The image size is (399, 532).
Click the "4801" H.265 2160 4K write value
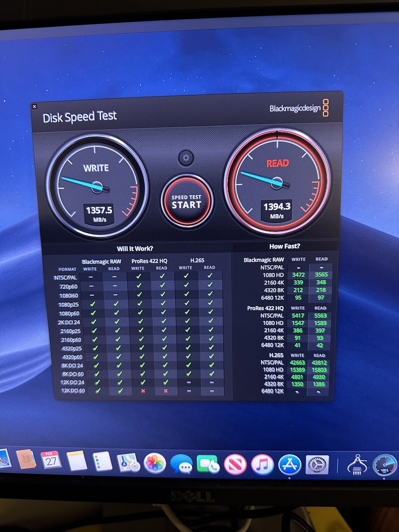click(297, 377)
